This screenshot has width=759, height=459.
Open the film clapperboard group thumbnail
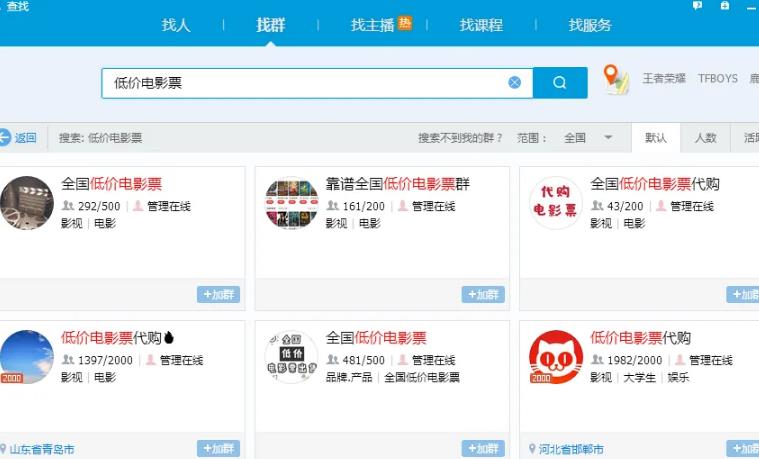pyautogui.click(x=27, y=203)
